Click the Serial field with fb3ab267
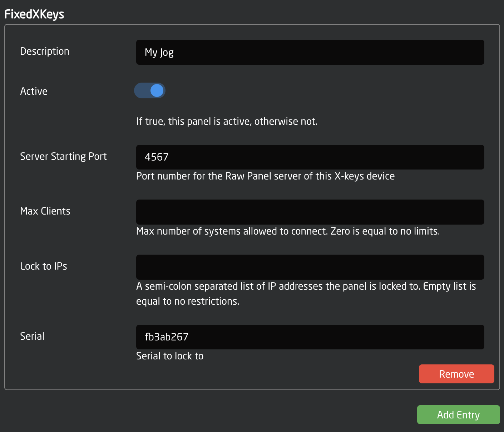The image size is (504, 432). pos(310,337)
